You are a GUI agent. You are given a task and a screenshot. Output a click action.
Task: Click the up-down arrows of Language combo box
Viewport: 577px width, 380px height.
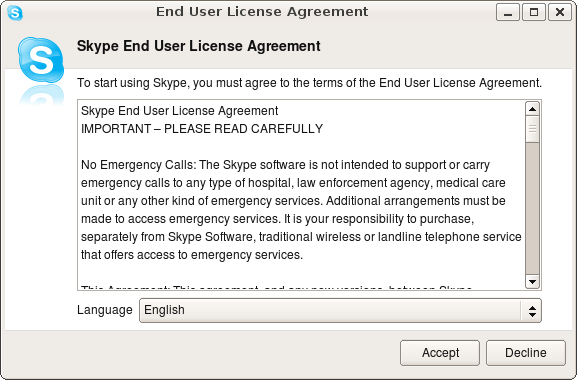click(x=532, y=310)
